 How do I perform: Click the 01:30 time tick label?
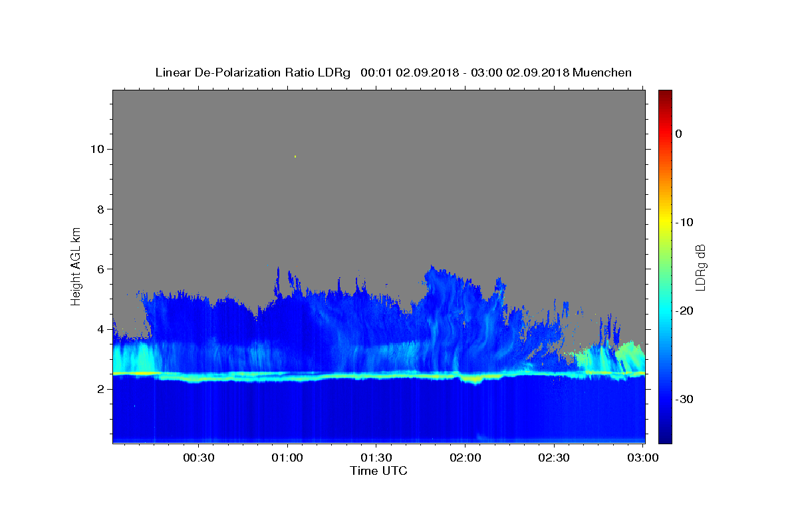click(x=376, y=458)
